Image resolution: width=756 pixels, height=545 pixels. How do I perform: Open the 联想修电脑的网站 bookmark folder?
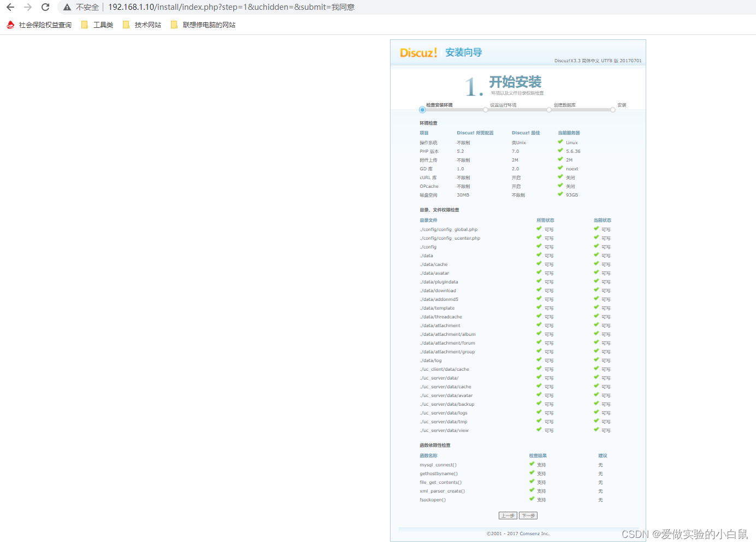pos(203,25)
